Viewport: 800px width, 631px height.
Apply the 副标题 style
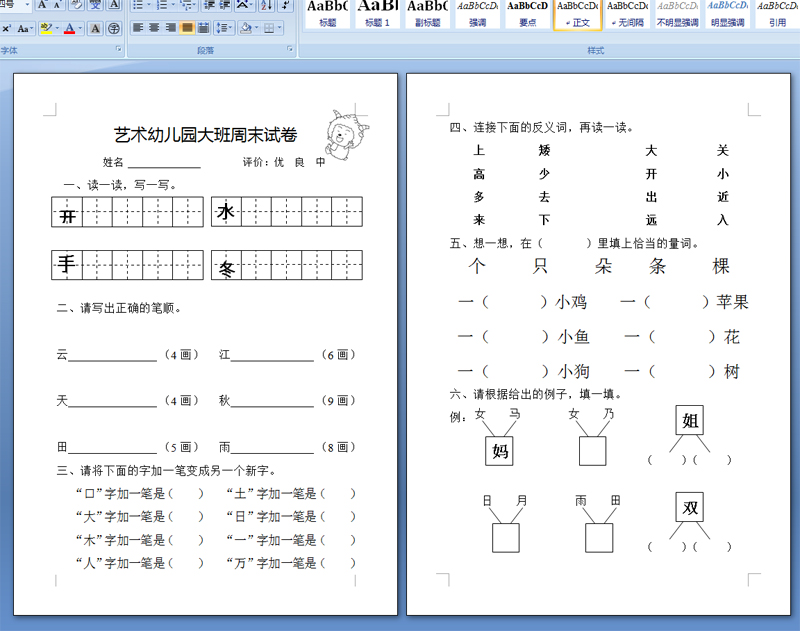click(427, 14)
